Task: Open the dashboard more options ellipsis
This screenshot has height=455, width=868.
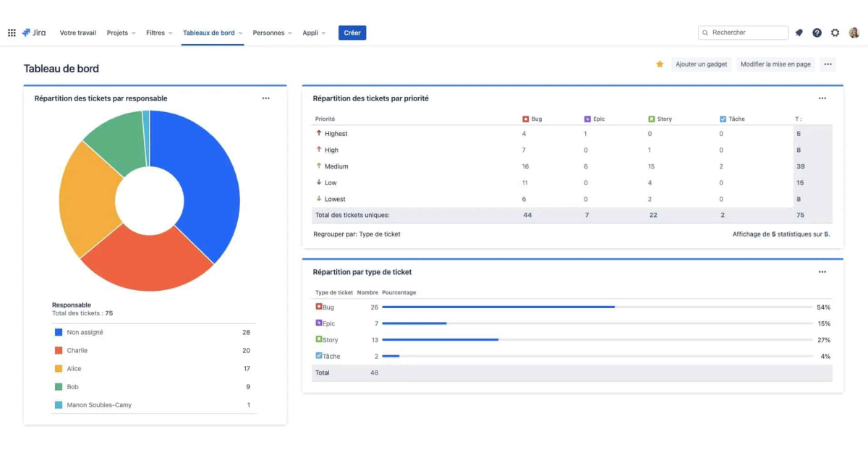Action: coord(828,64)
